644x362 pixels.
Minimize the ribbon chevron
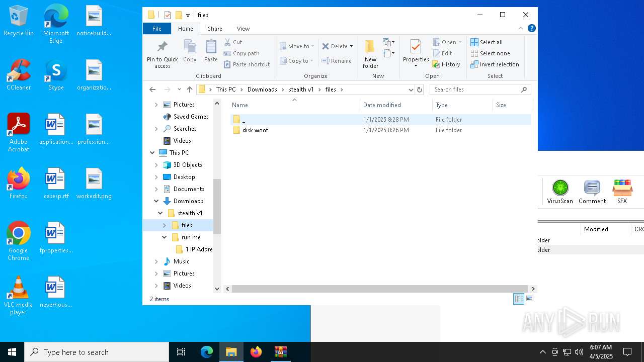pos(520,28)
